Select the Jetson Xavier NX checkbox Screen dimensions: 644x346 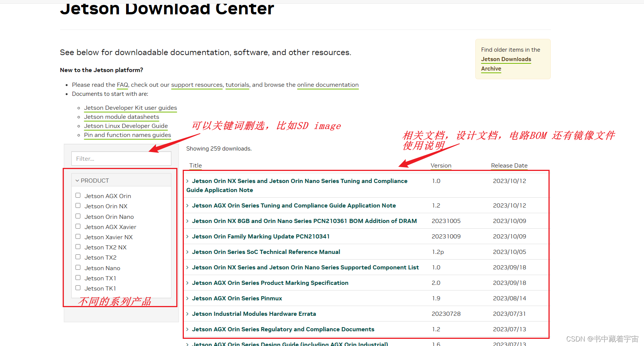point(78,237)
